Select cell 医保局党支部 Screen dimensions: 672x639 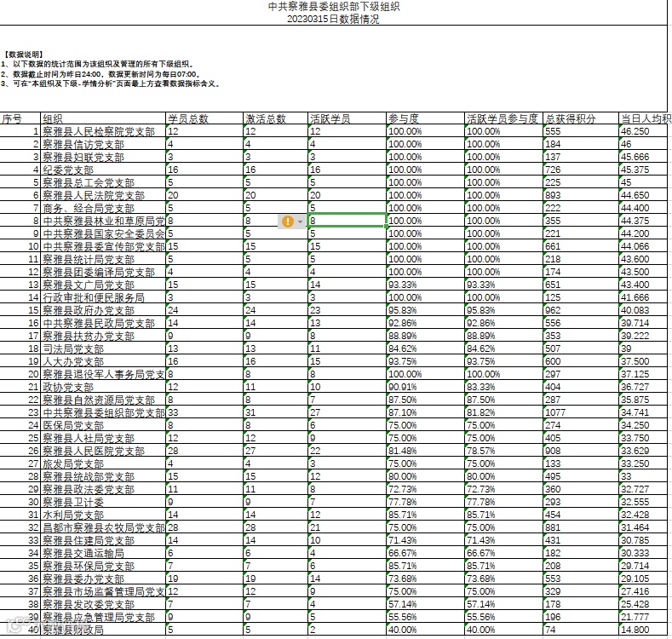[x=103, y=425]
